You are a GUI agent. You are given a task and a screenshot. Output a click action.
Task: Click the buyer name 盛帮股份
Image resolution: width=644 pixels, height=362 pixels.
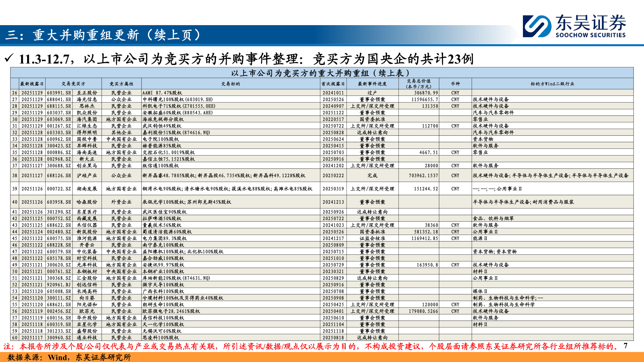[x=87, y=331]
